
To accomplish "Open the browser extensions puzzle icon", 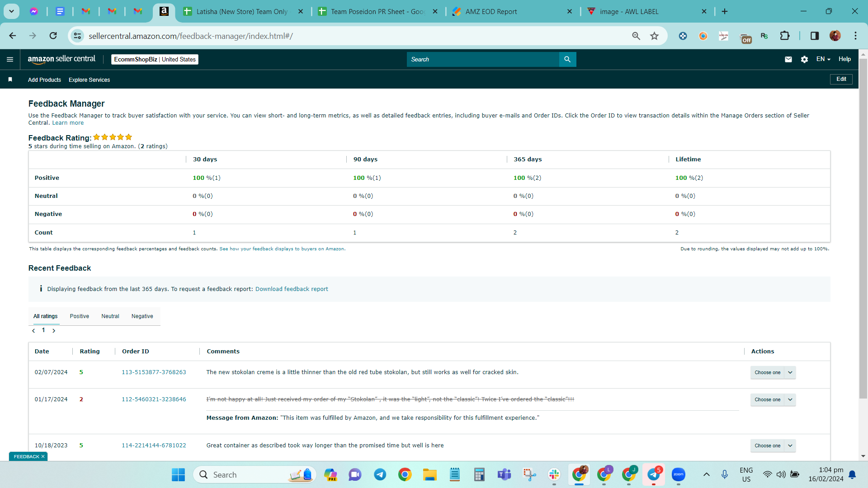I will tap(785, 36).
